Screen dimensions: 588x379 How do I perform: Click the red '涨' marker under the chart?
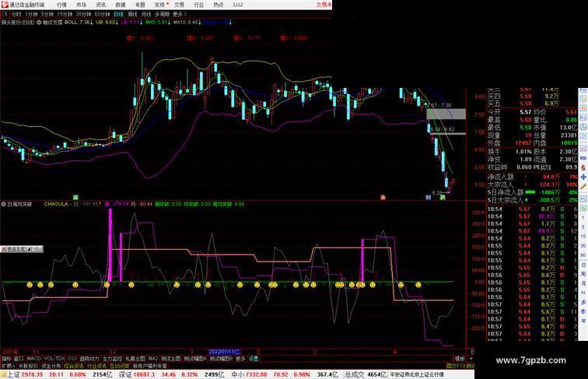[383, 197]
